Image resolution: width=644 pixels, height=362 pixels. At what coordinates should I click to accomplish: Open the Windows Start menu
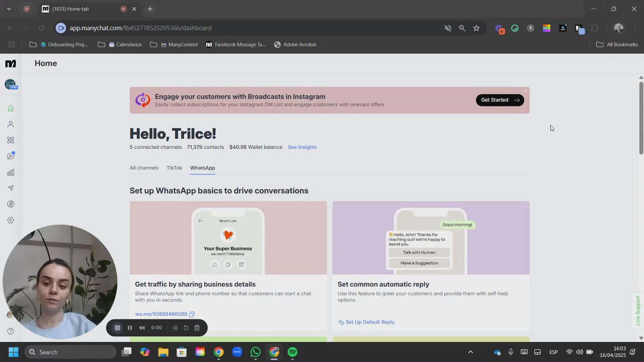click(x=13, y=352)
